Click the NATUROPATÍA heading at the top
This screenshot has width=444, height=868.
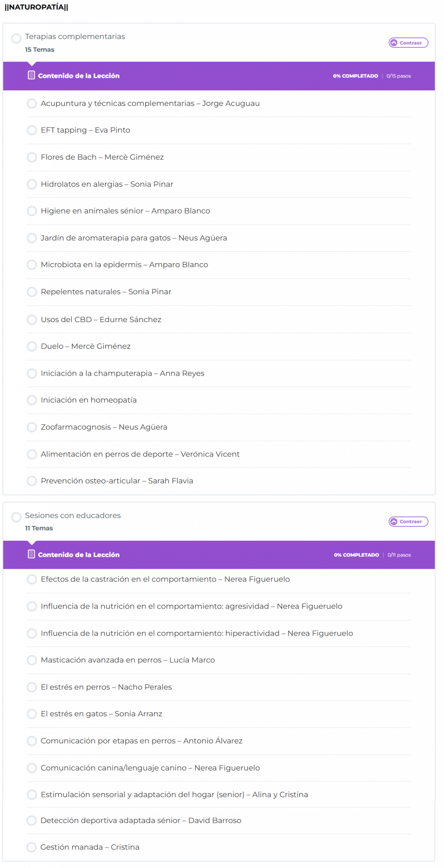(x=36, y=7)
